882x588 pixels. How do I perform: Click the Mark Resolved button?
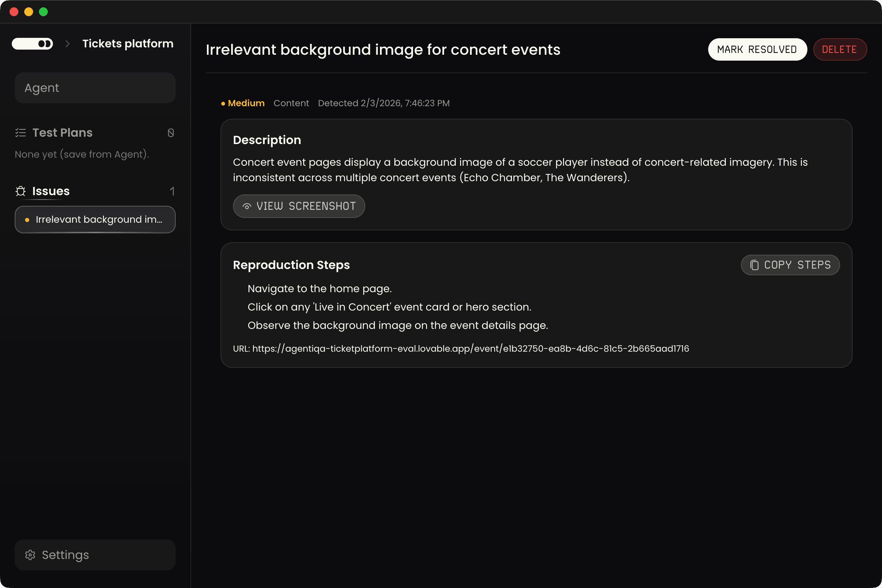coord(757,49)
